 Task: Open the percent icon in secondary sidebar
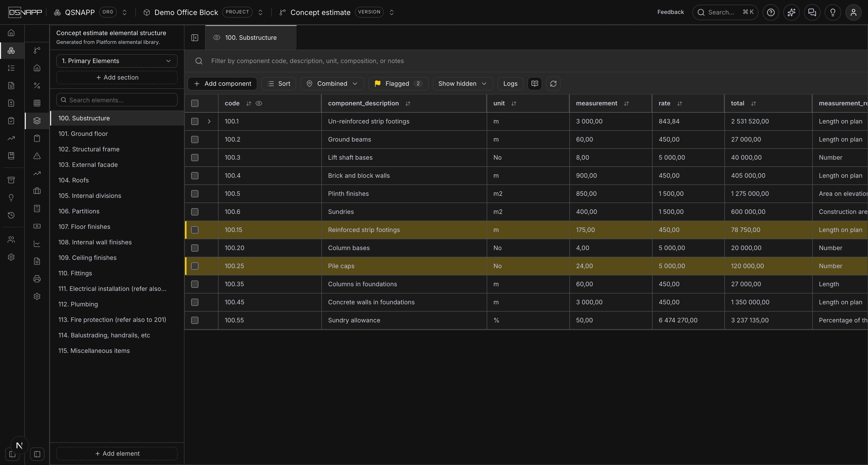click(x=37, y=86)
